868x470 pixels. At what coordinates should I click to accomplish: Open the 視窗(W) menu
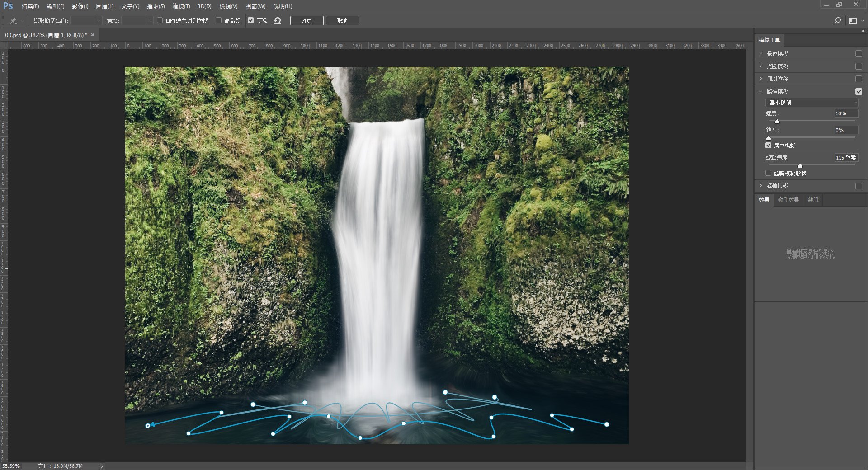(x=255, y=6)
